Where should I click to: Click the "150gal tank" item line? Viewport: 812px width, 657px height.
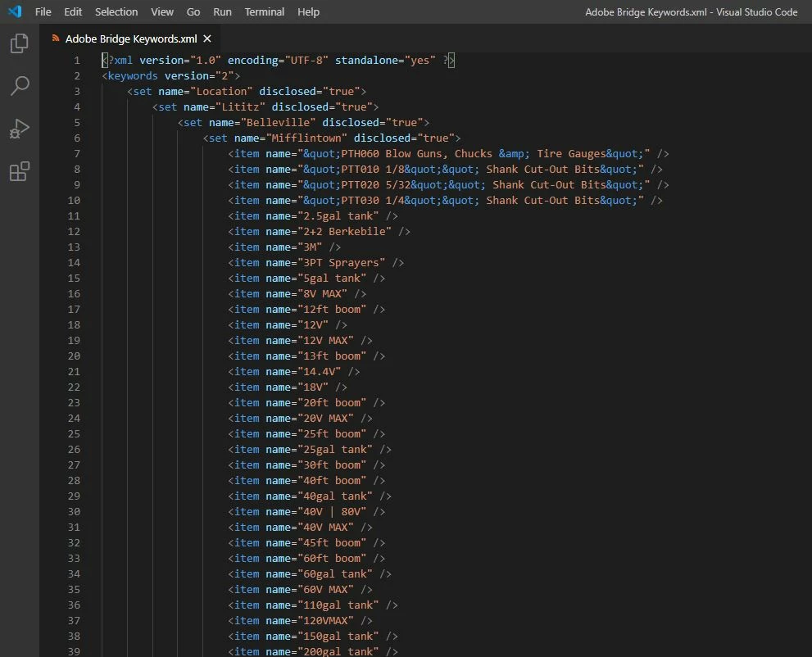(x=313, y=636)
